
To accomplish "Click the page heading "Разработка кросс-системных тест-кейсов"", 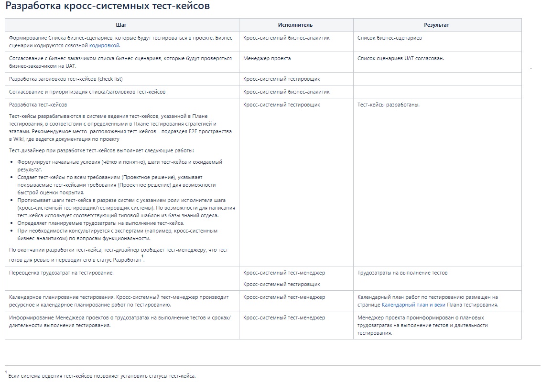I will [107, 7].
